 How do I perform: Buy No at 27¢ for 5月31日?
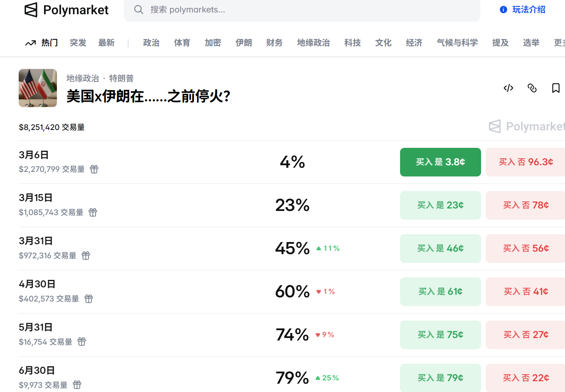526,335
